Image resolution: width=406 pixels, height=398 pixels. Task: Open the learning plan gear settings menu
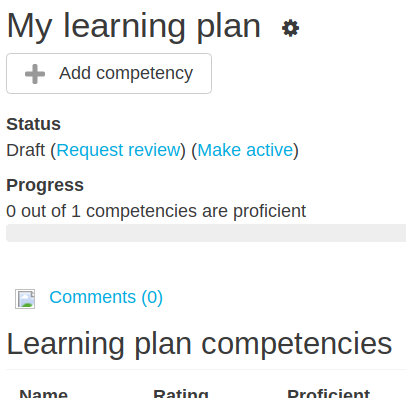290,28
